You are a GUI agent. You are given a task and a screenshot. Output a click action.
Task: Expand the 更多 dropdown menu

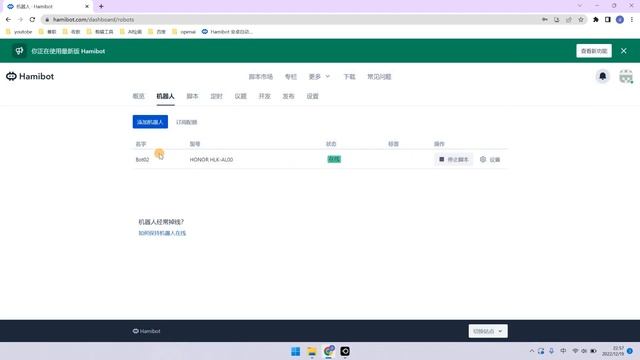319,77
